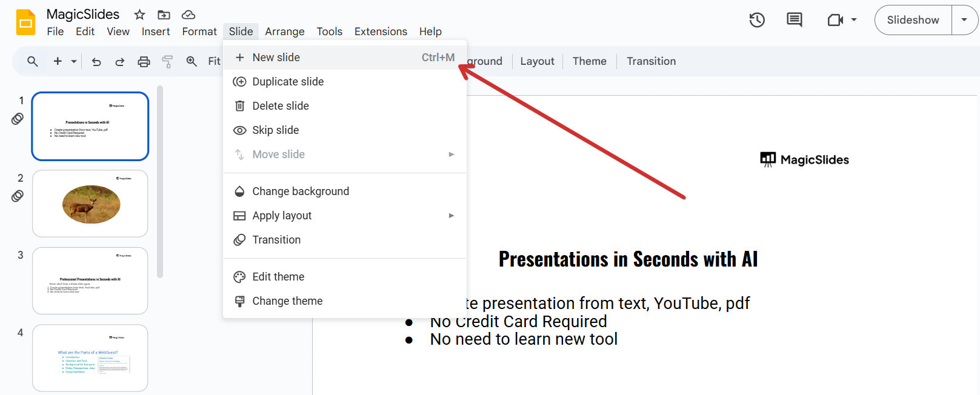Image resolution: width=980 pixels, height=395 pixels.
Task: Click the Transition toolbar button
Action: click(x=652, y=61)
